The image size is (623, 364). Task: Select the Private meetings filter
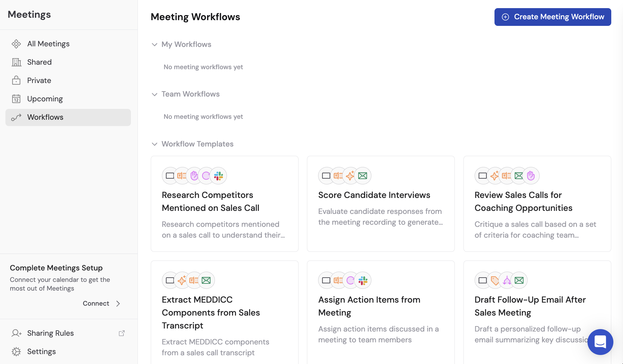pyautogui.click(x=39, y=80)
